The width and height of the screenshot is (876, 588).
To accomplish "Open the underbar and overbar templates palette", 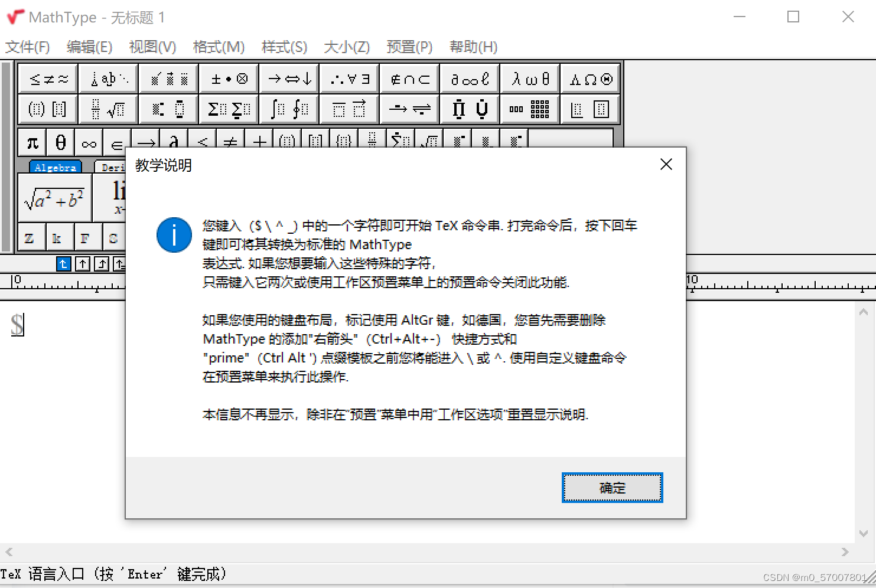I will coord(350,109).
